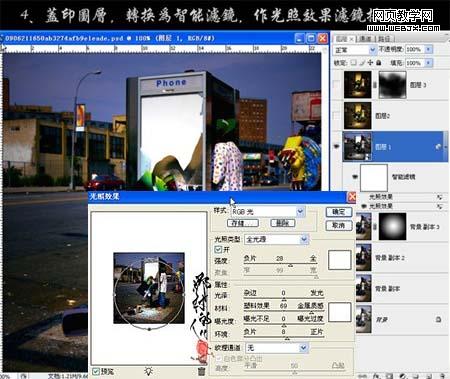Click smart filter badge on 图层 1 row
Viewport: 450px width, 379px height.
[438, 147]
